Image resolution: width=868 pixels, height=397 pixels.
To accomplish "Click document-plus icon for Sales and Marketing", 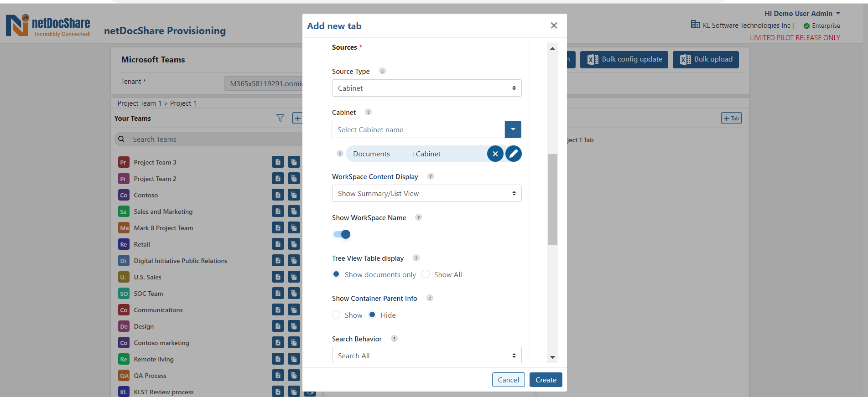I will pyautogui.click(x=278, y=211).
